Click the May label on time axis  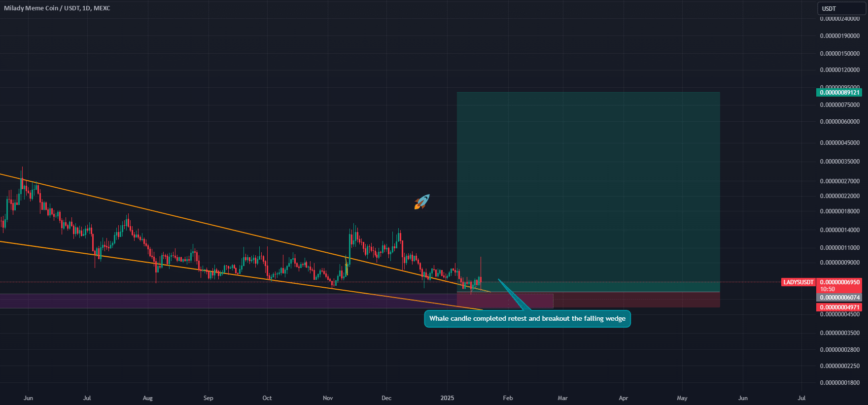[682, 398]
